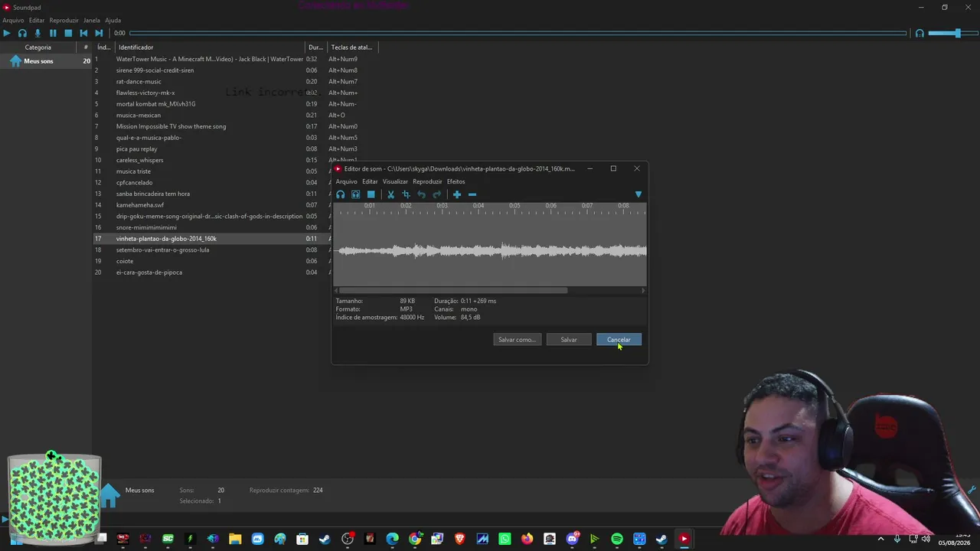
Task: Click the headphones icon beside the volume slider
Action: coord(920,33)
